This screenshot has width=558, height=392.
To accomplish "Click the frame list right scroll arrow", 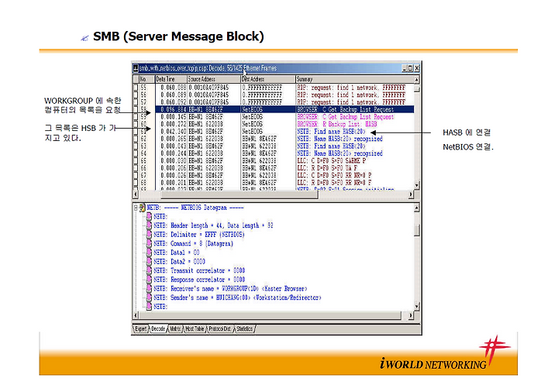I will pos(411,194).
